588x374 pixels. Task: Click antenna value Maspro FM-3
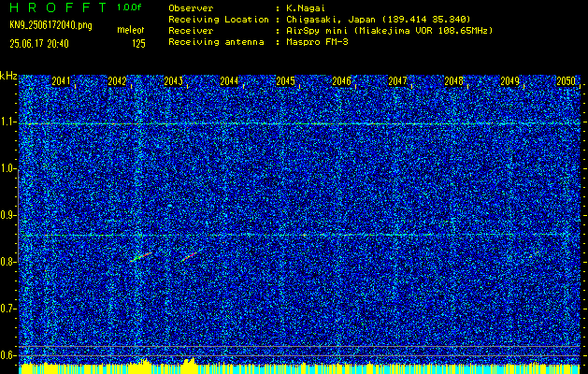(317, 42)
